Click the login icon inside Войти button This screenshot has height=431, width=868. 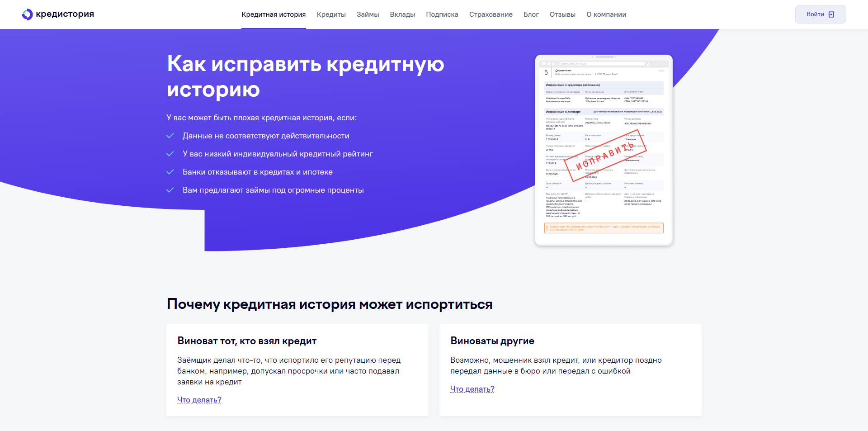(x=831, y=14)
